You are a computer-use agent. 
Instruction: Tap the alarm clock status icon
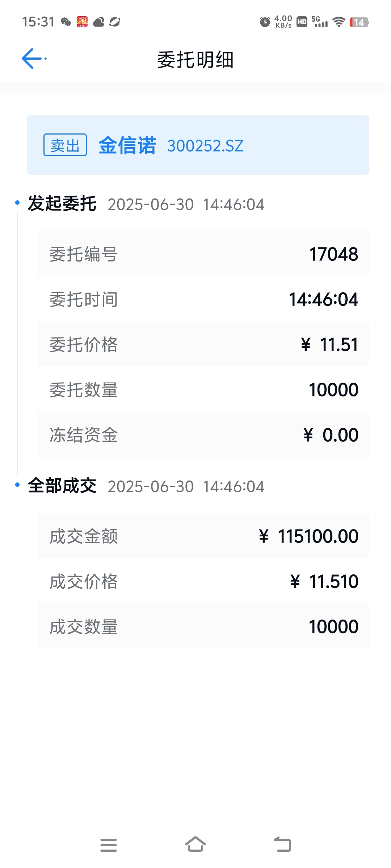(x=265, y=22)
